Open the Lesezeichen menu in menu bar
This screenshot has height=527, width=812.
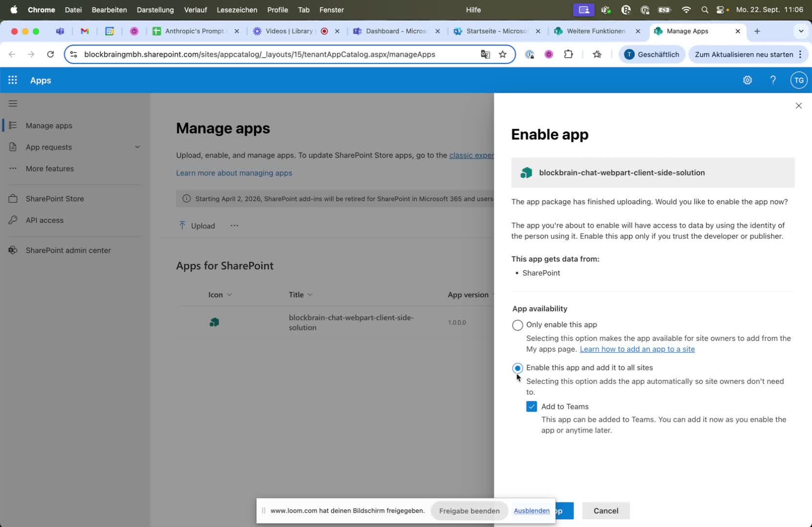point(236,10)
